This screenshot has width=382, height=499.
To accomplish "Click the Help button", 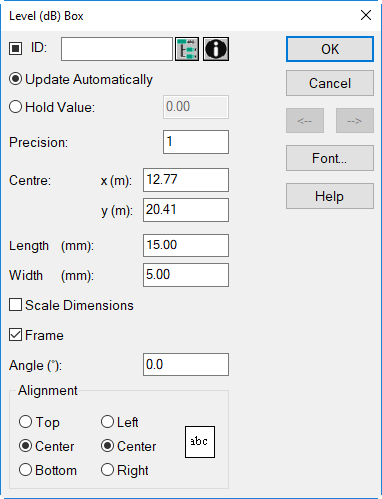I will [330, 196].
